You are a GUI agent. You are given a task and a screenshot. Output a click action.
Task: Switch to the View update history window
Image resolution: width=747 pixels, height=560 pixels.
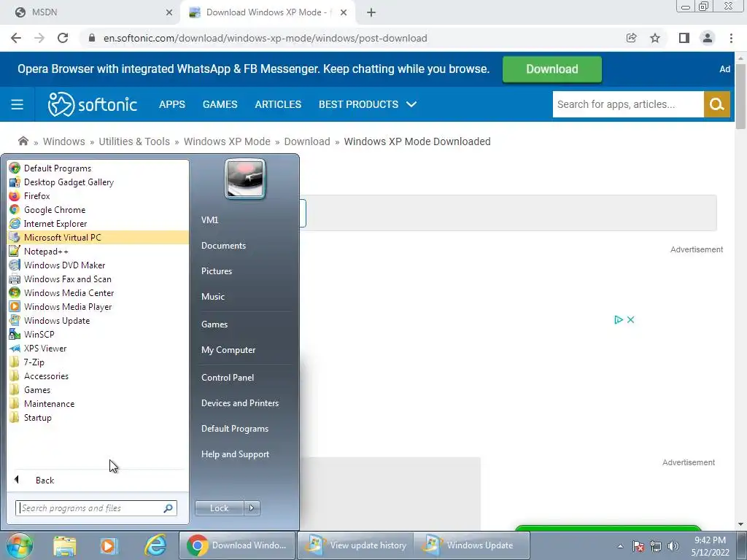pos(355,545)
